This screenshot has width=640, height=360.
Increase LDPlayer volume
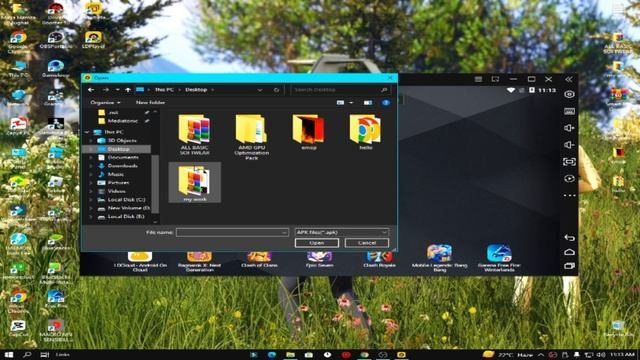pos(569,128)
